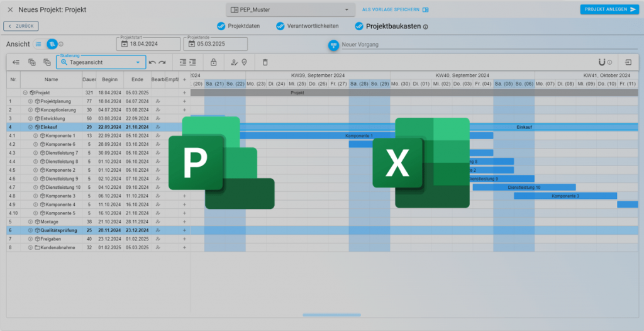Switch Ansicht to list view

(x=38, y=44)
